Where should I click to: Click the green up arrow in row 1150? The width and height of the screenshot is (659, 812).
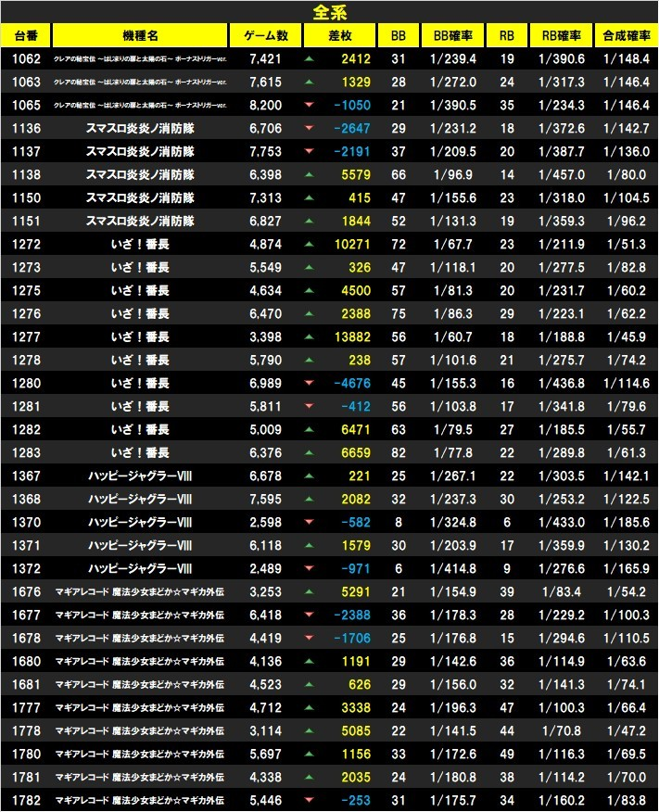(309, 197)
